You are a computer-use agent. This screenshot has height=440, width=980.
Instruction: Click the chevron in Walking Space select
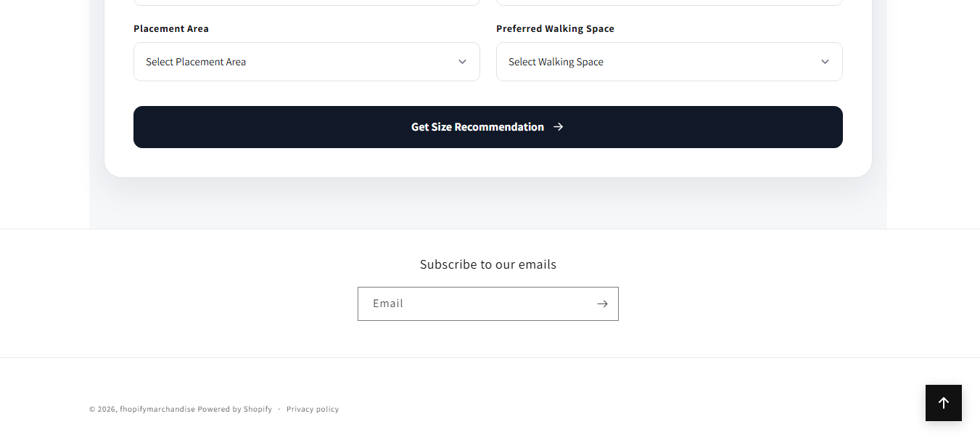(825, 62)
